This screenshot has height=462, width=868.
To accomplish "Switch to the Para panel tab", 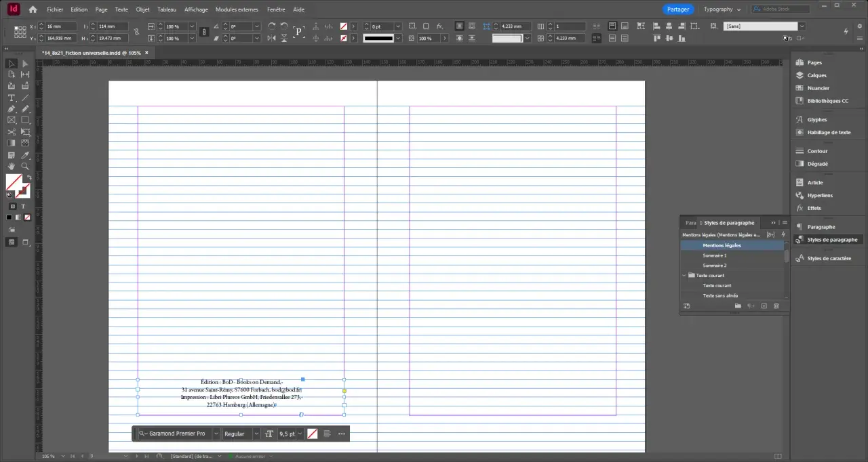I will click(690, 223).
